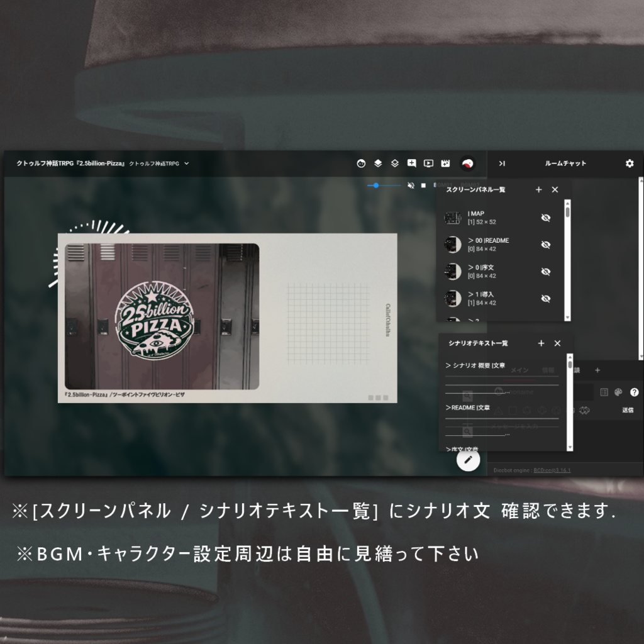Open the character list icon in the toolbar

pos(361,163)
